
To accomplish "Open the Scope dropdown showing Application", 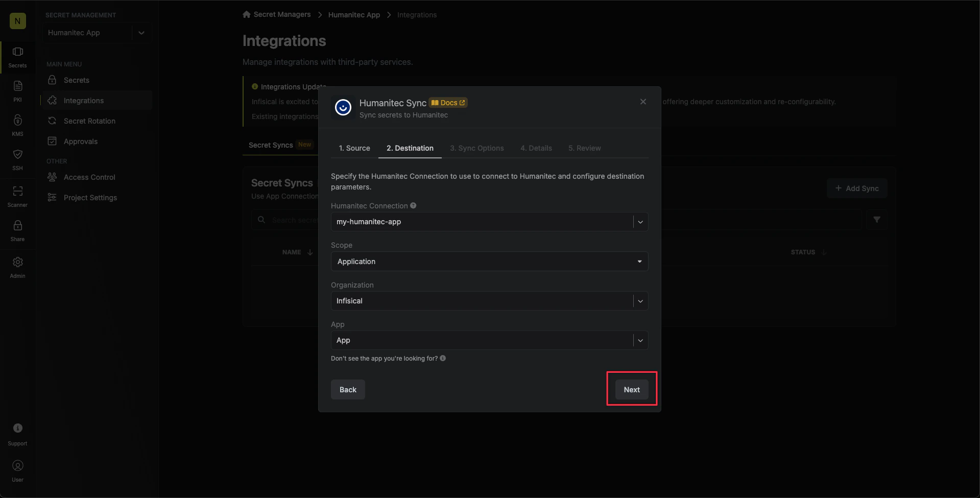I will coord(489,262).
